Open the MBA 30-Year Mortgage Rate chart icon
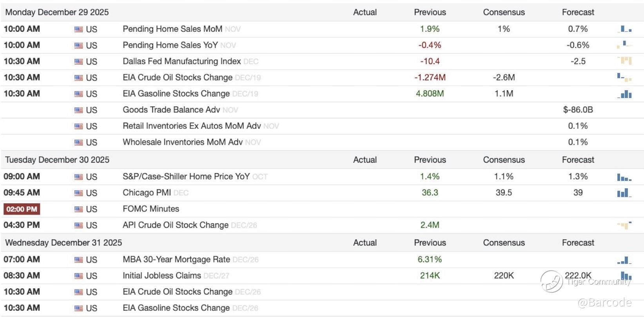Image resolution: width=644 pixels, height=317 pixels. pos(624,260)
